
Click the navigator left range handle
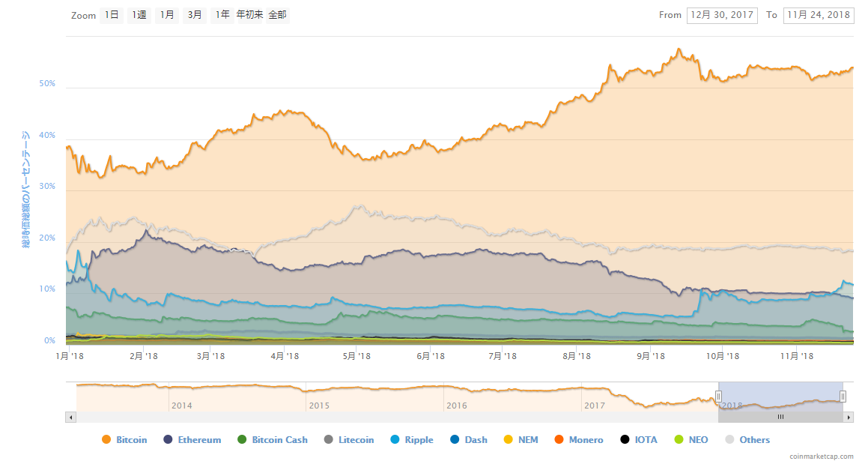click(718, 397)
